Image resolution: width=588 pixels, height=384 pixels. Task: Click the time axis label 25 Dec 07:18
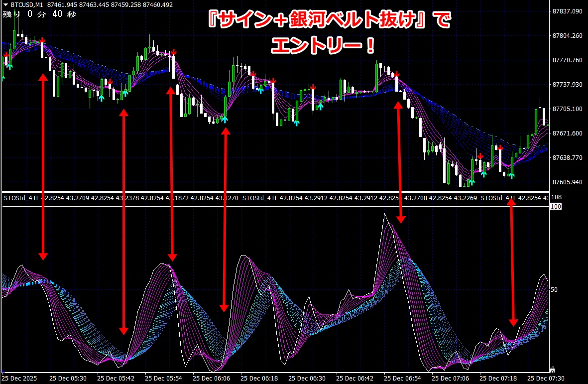click(x=498, y=379)
